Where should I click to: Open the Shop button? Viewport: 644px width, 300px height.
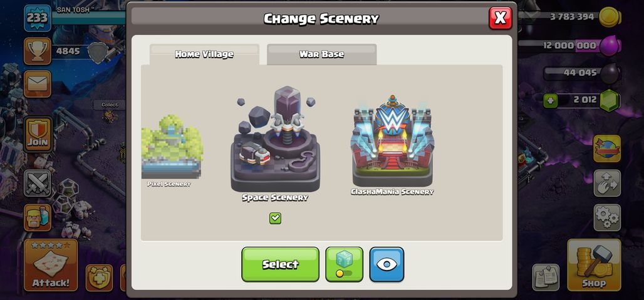coord(594,265)
